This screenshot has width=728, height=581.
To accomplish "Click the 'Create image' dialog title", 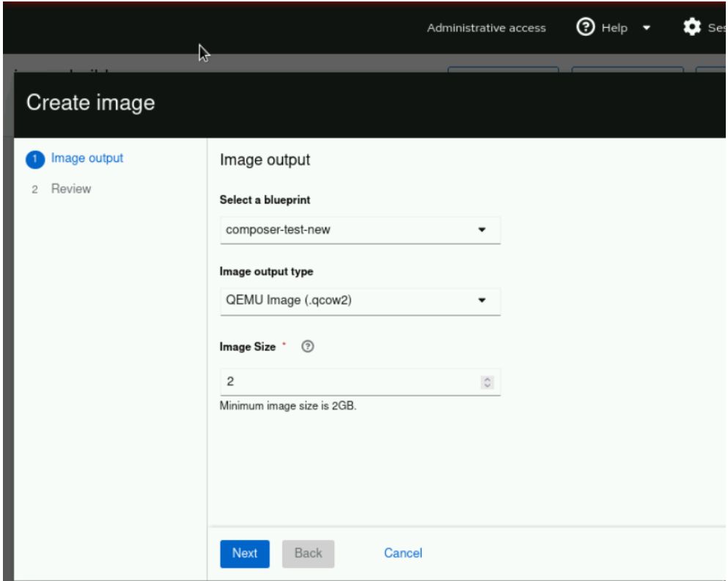I will click(x=90, y=103).
